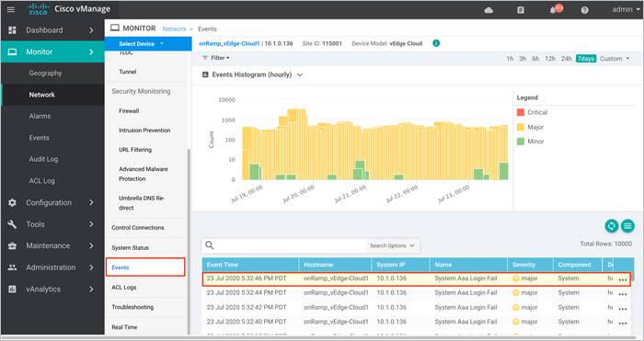The height and width of the screenshot is (341, 644).
Task: Open Troubleshooting page
Action: pyautogui.click(x=132, y=307)
